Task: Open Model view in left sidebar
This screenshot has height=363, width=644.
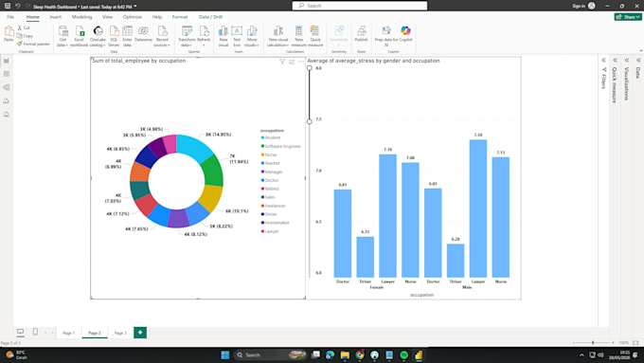Action: (x=7, y=87)
